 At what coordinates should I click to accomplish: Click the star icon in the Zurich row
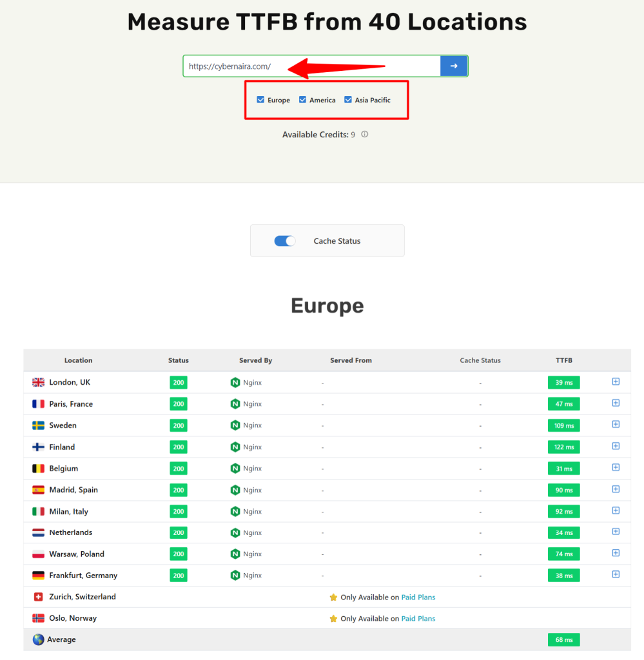point(334,597)
